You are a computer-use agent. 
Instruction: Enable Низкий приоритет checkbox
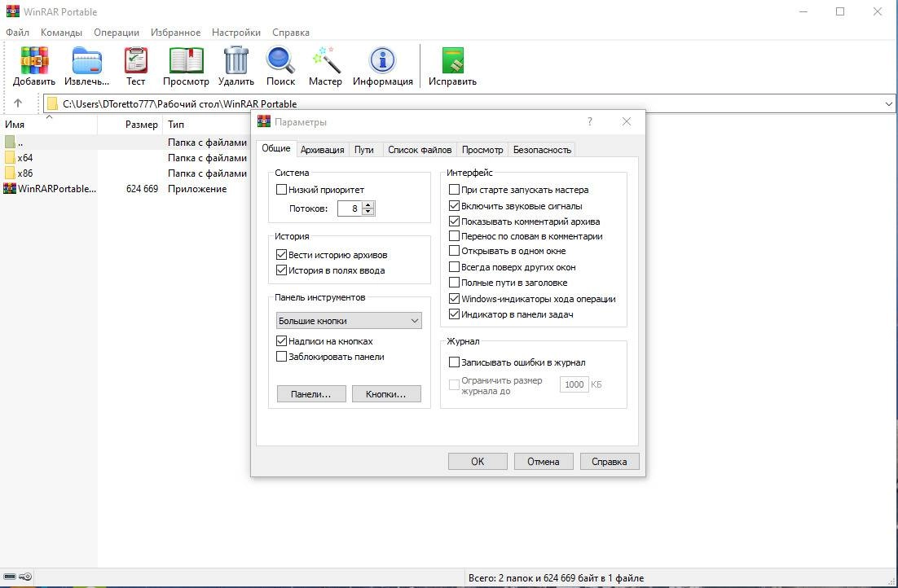[281, 190]
